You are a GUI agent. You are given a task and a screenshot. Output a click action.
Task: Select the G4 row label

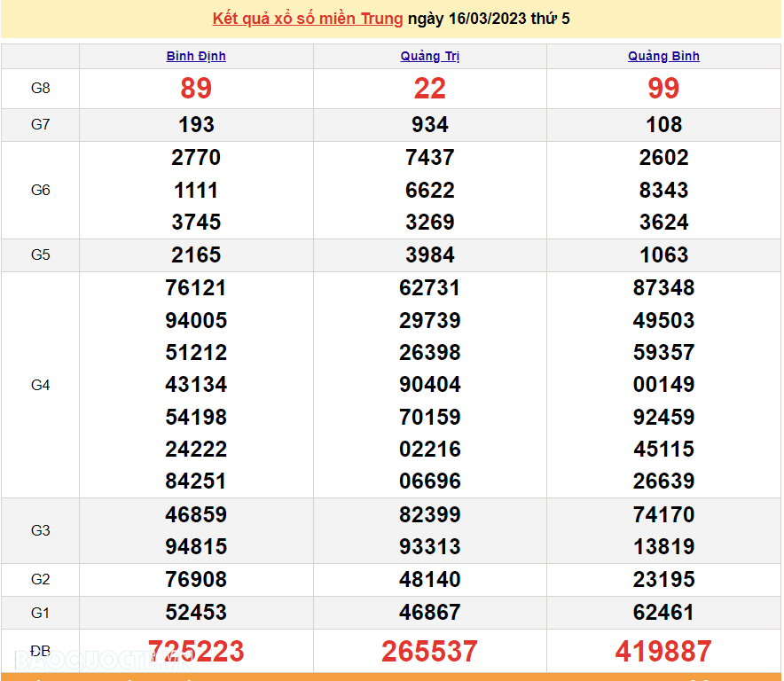click(x=40, y=384)
